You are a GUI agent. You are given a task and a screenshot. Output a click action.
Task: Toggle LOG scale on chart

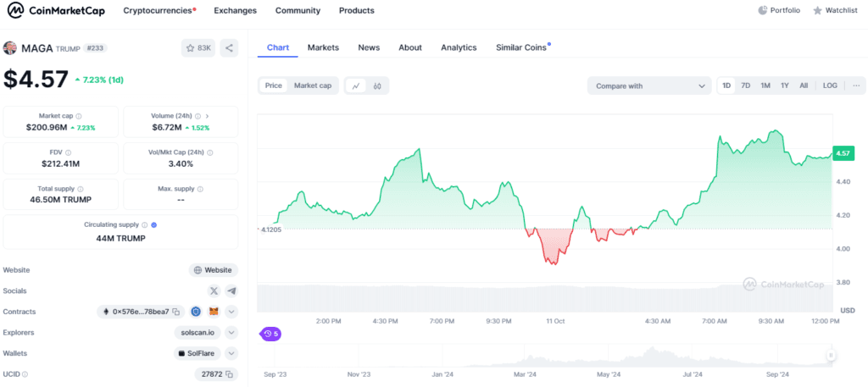point(830,86)
